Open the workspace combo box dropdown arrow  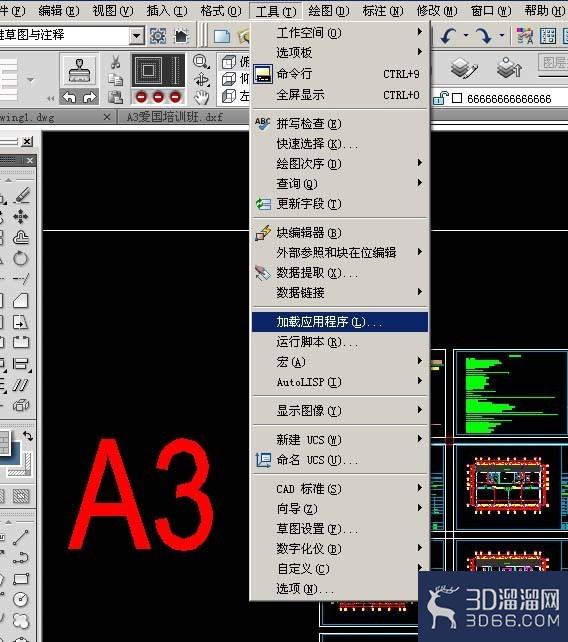137,36
